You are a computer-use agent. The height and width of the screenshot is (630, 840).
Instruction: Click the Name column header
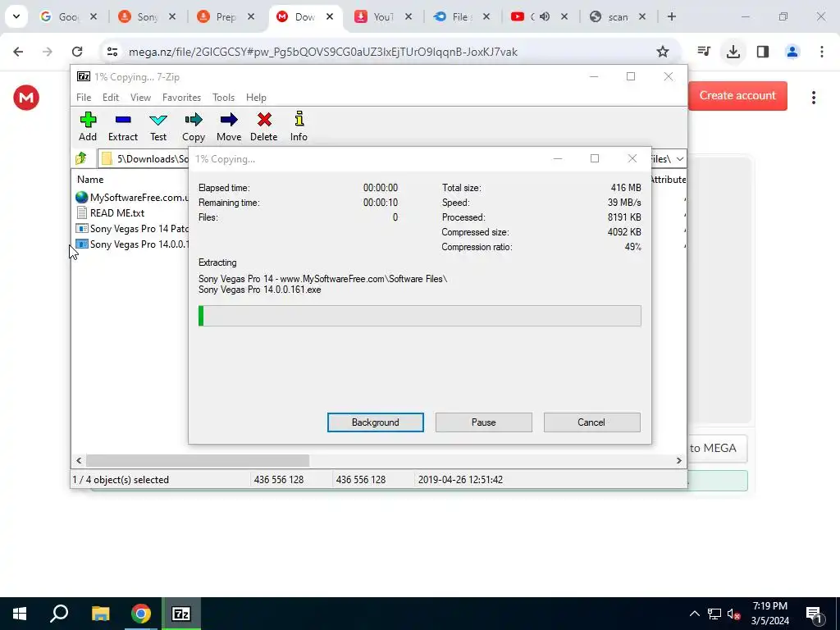coord(90,180)
